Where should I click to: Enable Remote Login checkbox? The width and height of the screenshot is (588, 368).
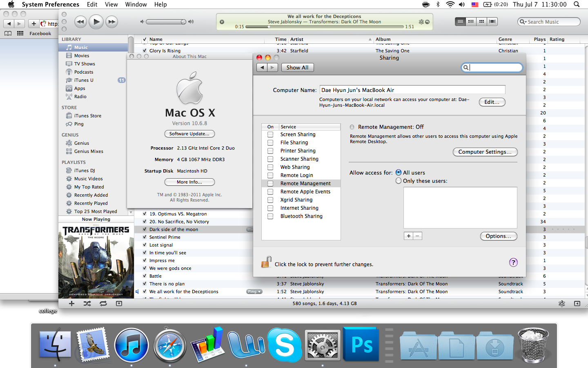click(x=270, y=175)
